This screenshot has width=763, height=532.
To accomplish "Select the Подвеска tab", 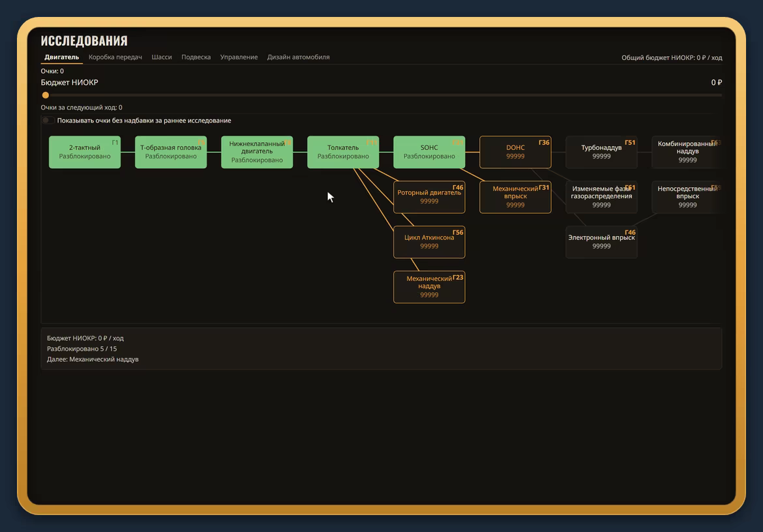I will [196, 57].
